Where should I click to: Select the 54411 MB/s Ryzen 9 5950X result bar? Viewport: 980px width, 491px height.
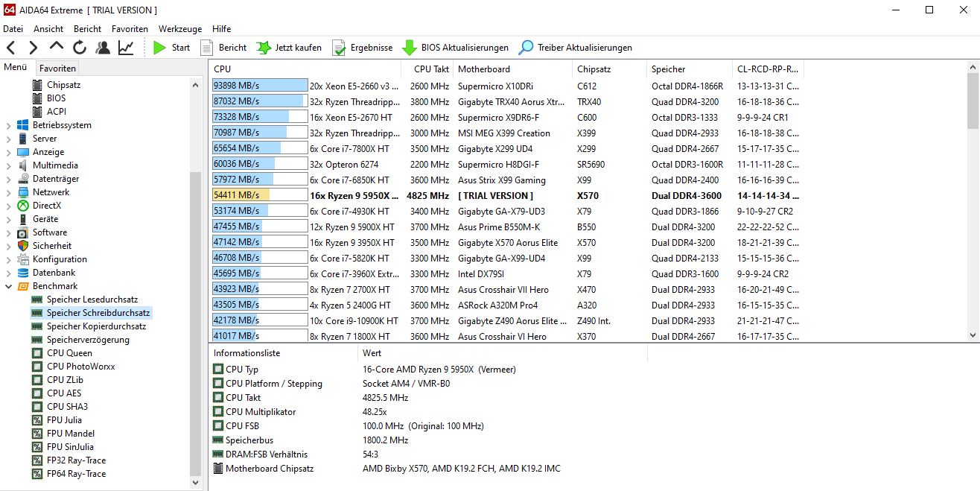pos(259,195)
